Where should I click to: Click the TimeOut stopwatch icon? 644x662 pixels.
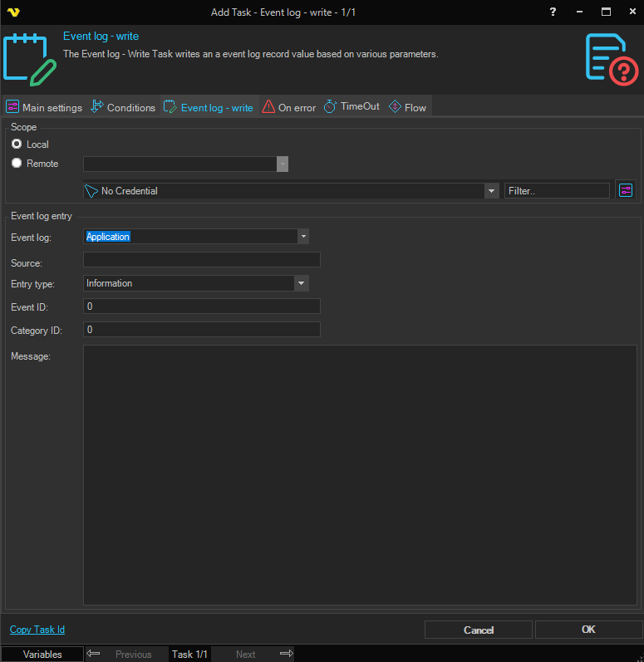click(x=330, y=107)
